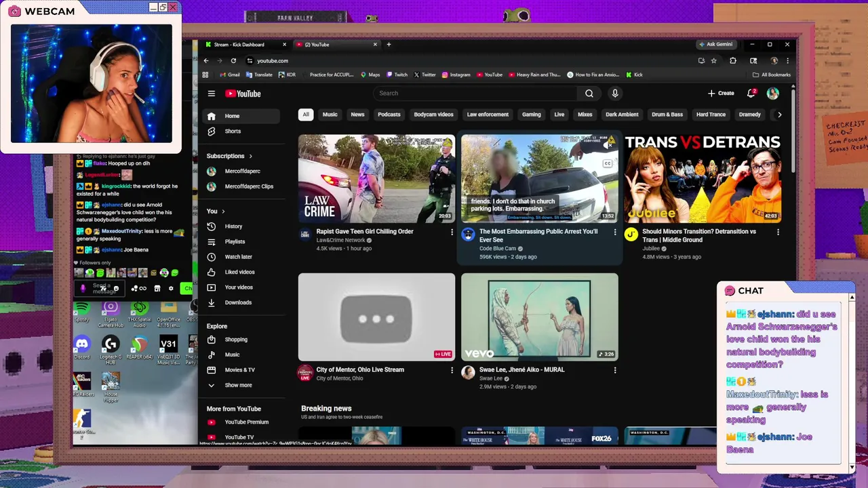Open the Kick bookmark
Image resolution: width=868 pixels, height=488 pixels.
point(634,75)
